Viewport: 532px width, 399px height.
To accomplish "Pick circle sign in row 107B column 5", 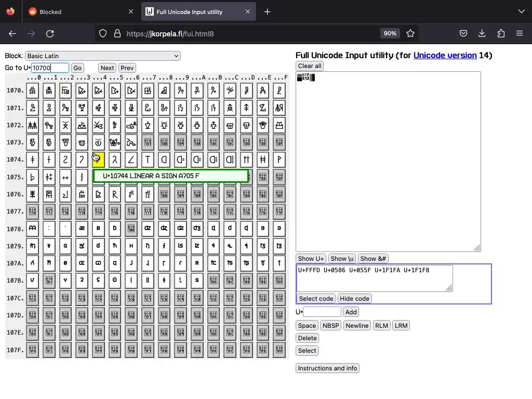I will click(115, 280).
